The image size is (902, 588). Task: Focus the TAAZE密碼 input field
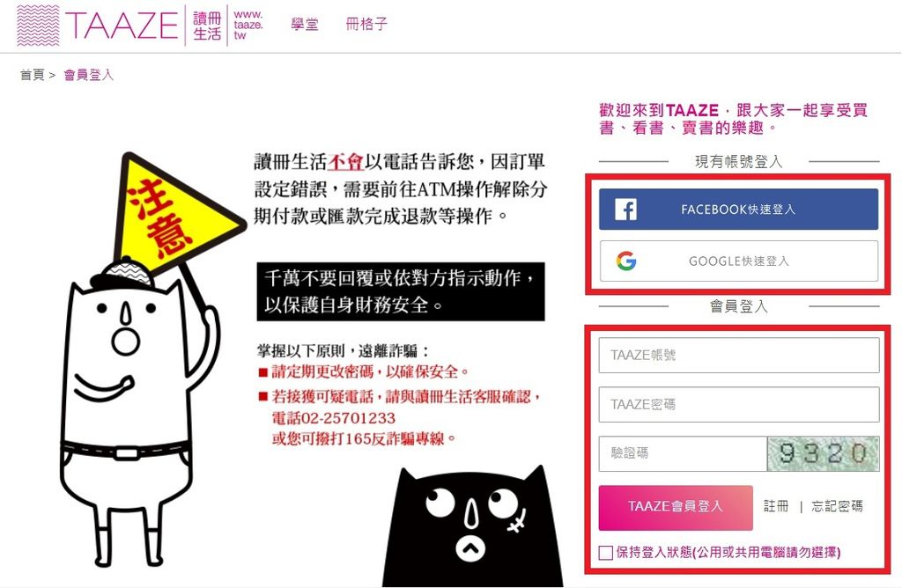coord(739,405)
